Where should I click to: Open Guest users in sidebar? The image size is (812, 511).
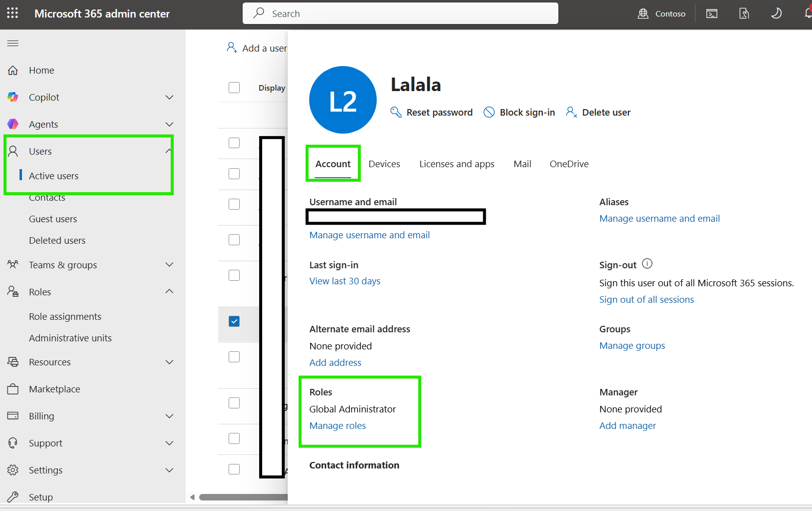[x=53, y=219]
